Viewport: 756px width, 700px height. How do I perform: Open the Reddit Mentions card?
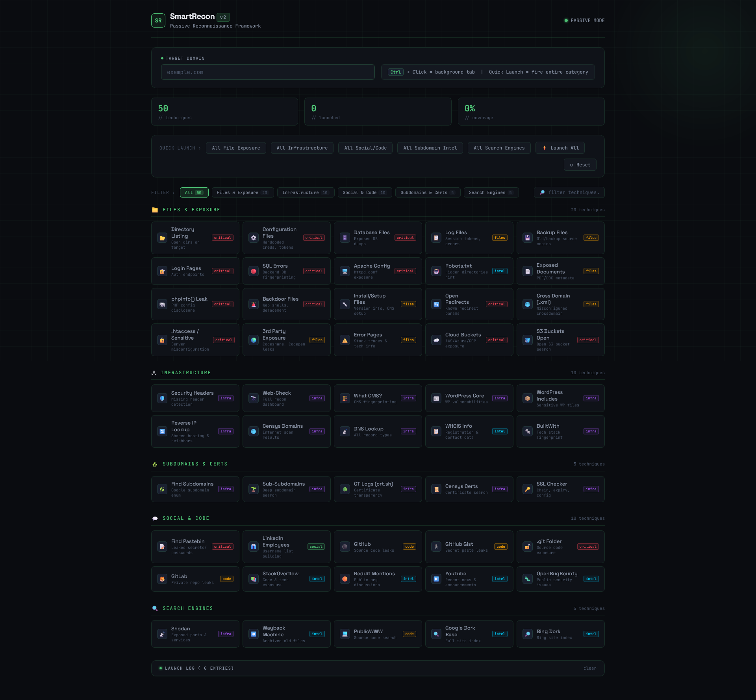378,579
